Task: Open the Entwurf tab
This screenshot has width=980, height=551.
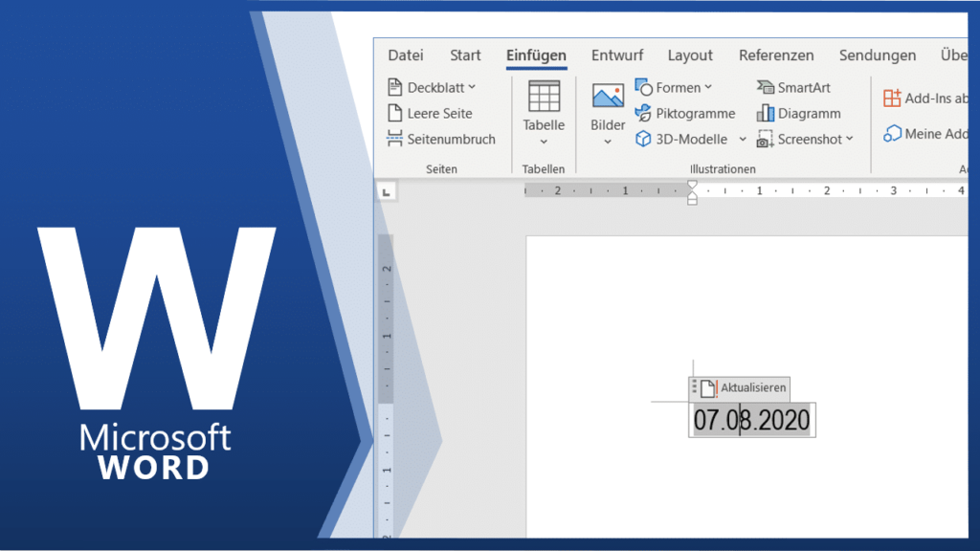Action: pyautogui.click(x=617, y=55)
